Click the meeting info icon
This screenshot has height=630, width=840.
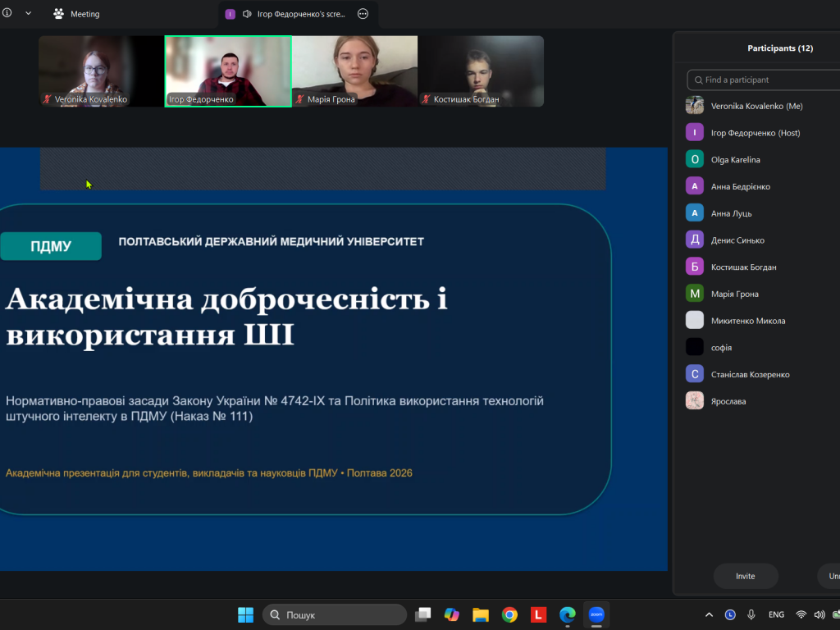point(7,13)
